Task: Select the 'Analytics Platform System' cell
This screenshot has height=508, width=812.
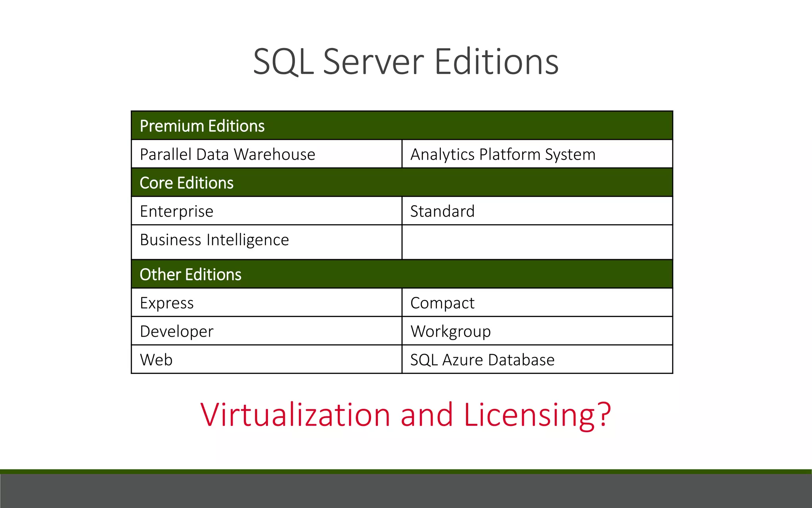Action: [x=537, y=154]
